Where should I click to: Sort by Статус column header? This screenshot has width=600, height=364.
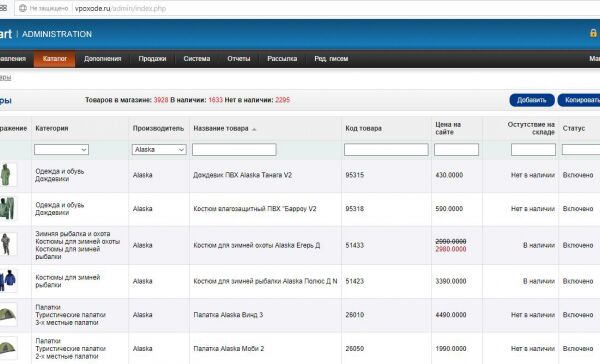(x=574, y=128)
